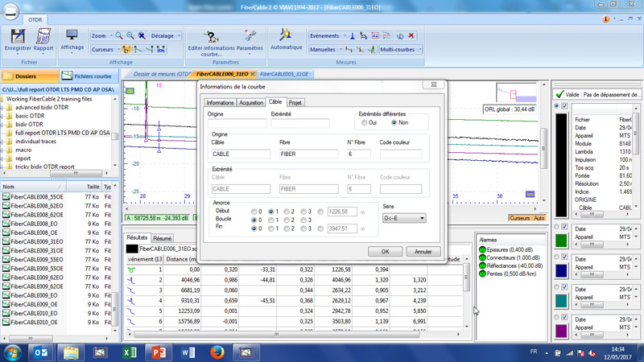This screenshot has height=362, width=644.
Task: Select the radio button above the purple swatch
Action: point(556,317)
